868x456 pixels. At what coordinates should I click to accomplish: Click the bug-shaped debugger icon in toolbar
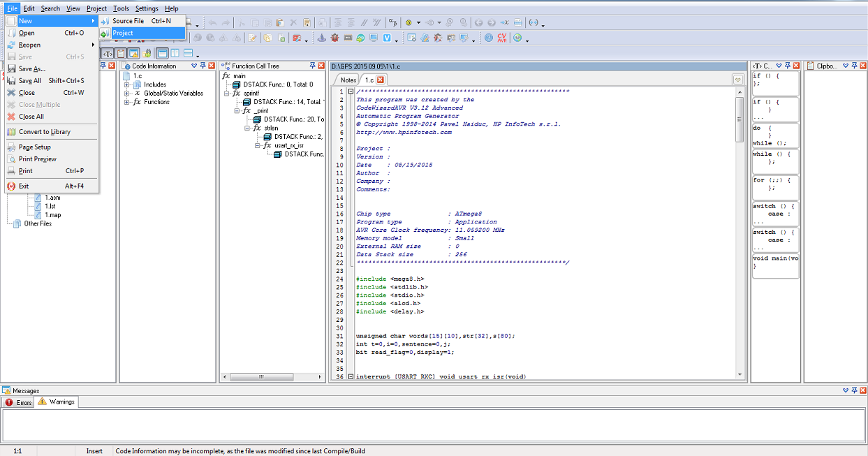pos(335,38)
